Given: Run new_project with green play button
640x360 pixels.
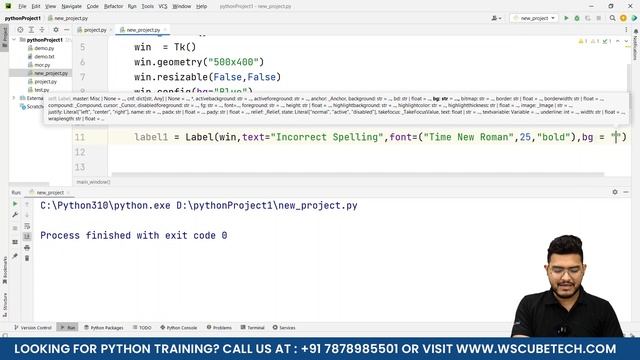Looking at the screenshot, I should [x=566, y=18].
